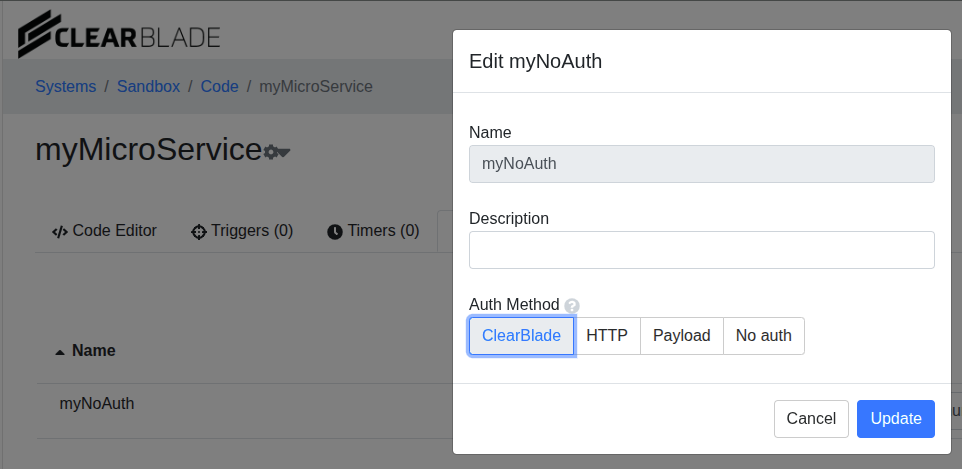This screenshot has height=469, width=962.
Task: Navigate to the Code breadcrumb link
Action: coord(219,87)
